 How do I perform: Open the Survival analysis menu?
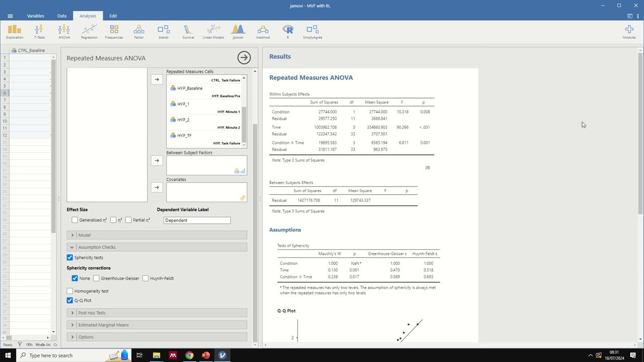tap(188, 32)
